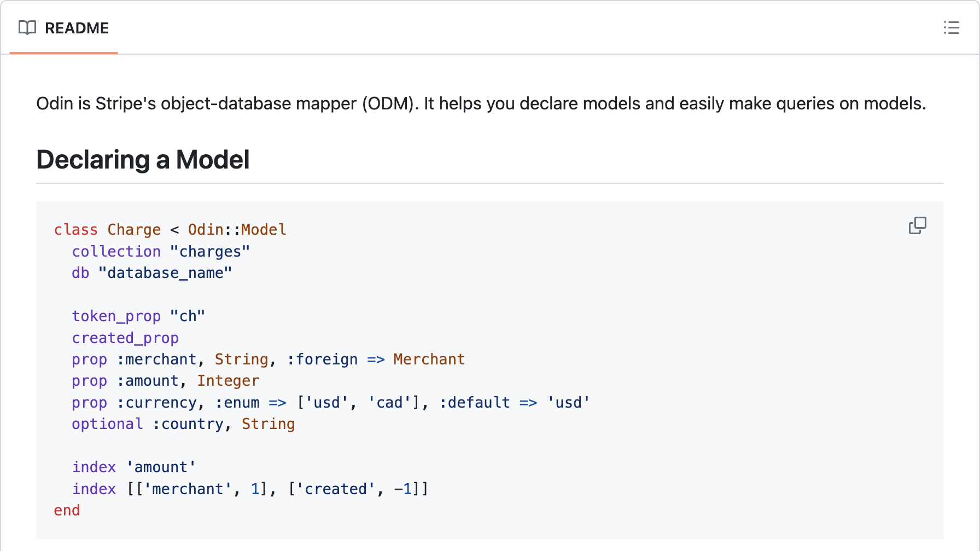
Task: Click the compound merchant/created index line
Action: coord(250,489)
